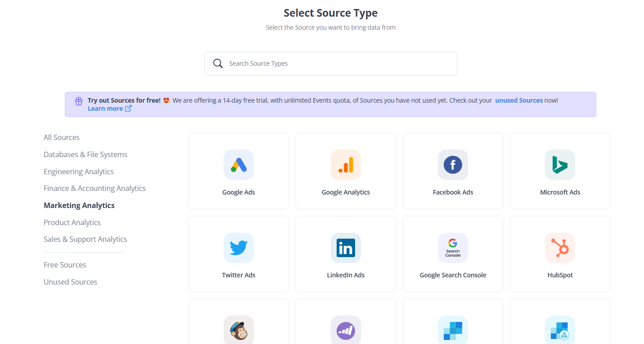The width and height of the screenshot is (644, 344).
Task: Select the Google Ads source icon
Action: click(239, 165)
